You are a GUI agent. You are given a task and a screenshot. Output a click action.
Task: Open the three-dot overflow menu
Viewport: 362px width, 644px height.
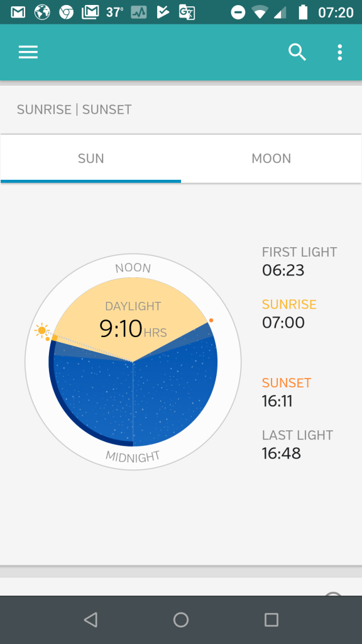(x=339, y=52)
